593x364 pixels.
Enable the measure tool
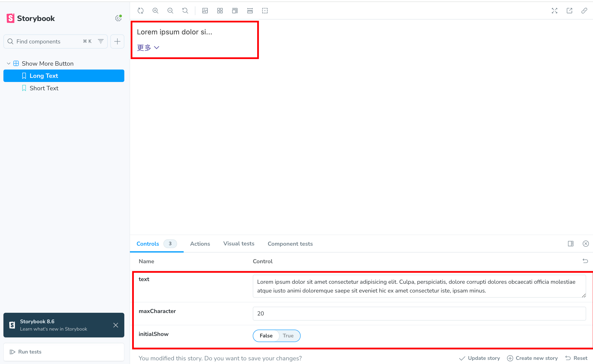[x=250, y=11]
